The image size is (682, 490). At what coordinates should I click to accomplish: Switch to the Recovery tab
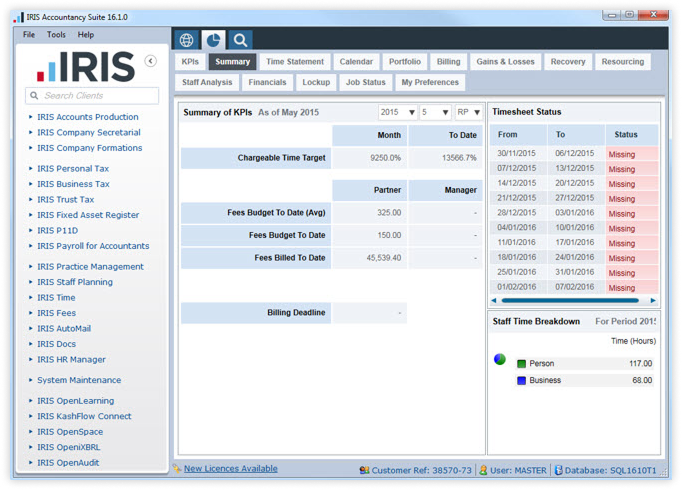568,62
